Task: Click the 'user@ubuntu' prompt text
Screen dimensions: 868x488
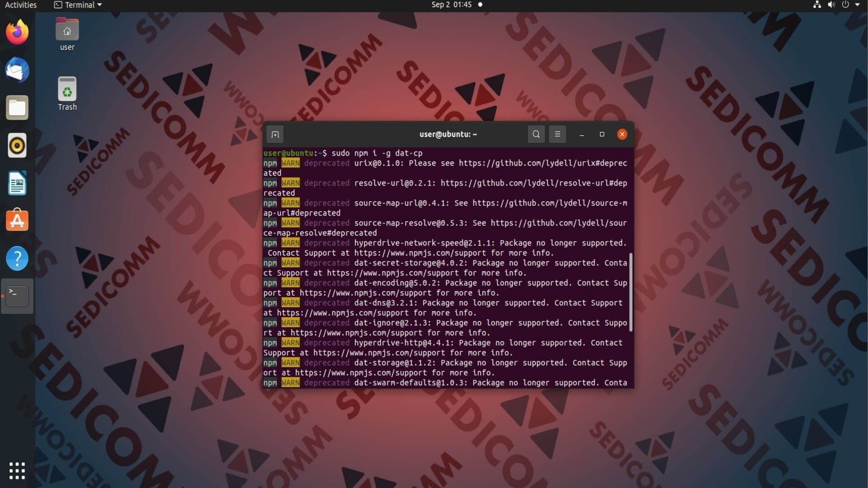Action: pos(288,153)
